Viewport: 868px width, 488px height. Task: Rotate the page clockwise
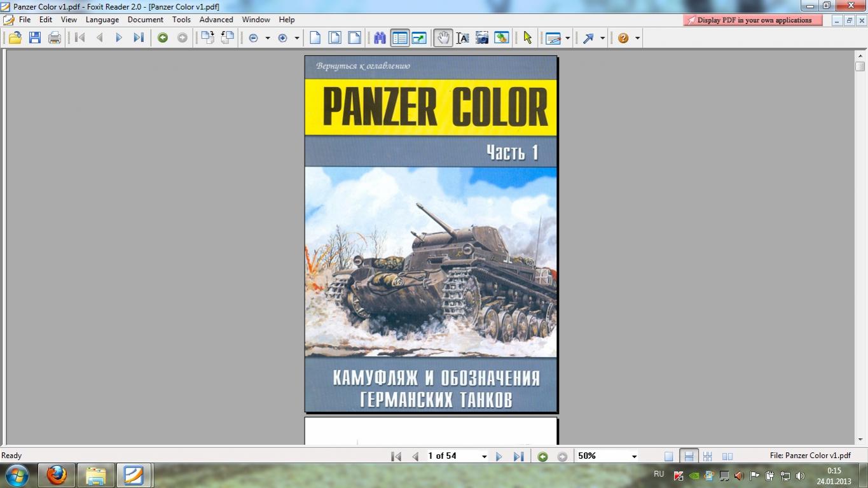coord(207,38)
